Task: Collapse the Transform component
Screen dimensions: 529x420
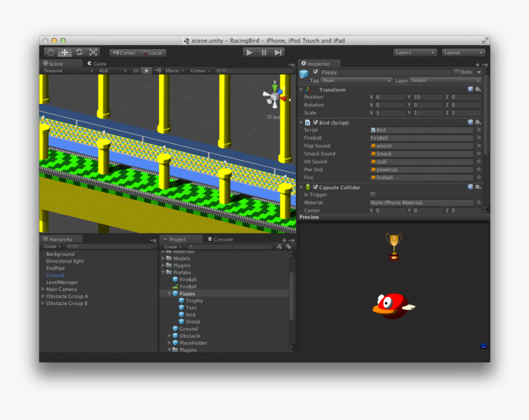Action: (x=301, y=90)
